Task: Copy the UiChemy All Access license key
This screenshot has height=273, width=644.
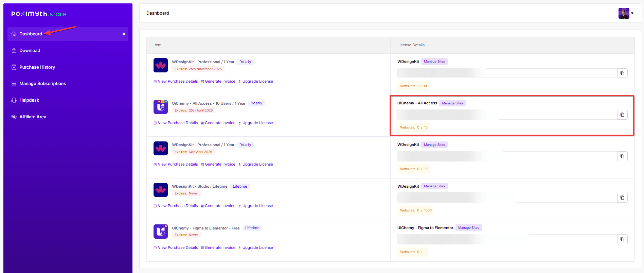Action: pos(622,115)
